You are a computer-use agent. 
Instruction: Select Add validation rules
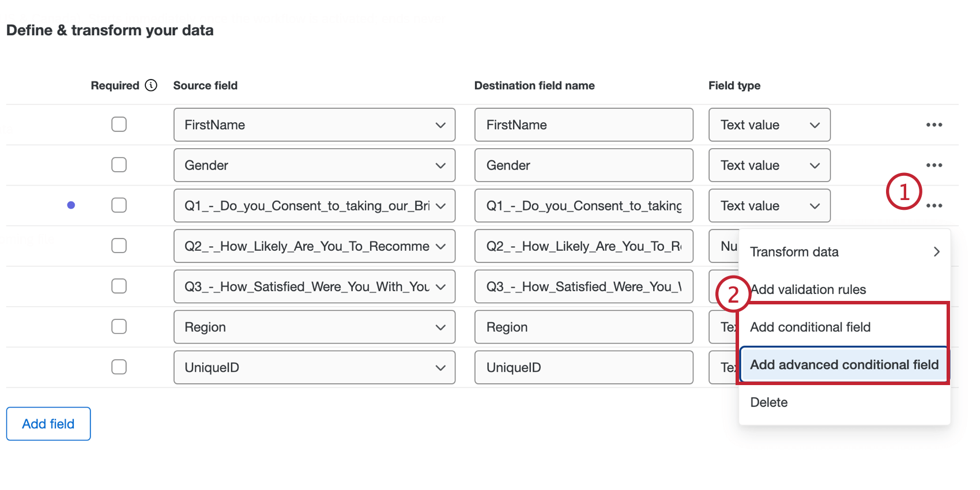click(808, 289)
